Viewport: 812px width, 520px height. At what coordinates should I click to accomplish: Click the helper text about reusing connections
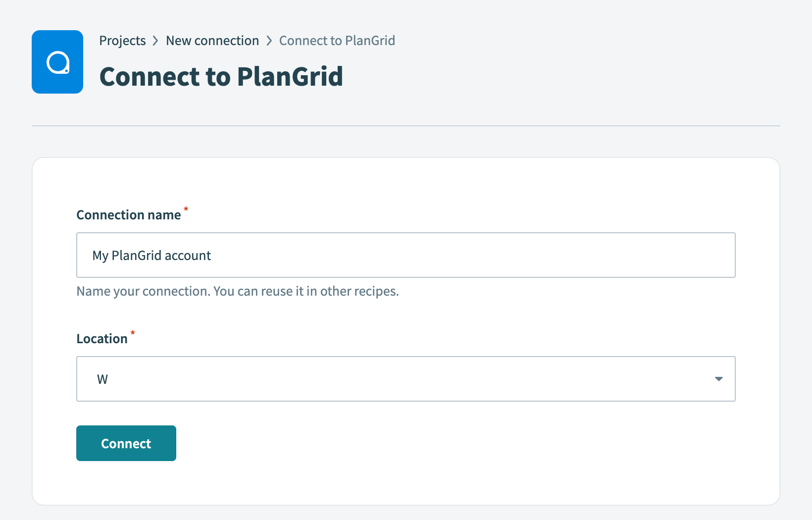[237, 291]
